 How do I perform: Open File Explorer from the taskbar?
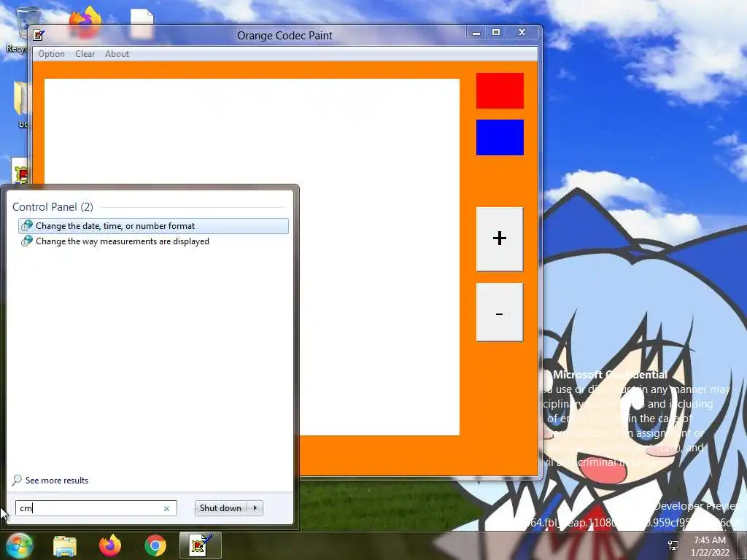(x=65, y=545)
